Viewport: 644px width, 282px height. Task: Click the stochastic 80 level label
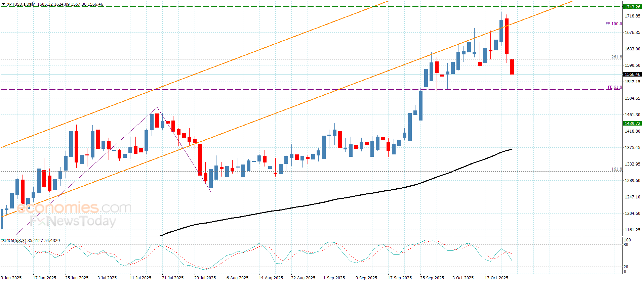point(626,245)
